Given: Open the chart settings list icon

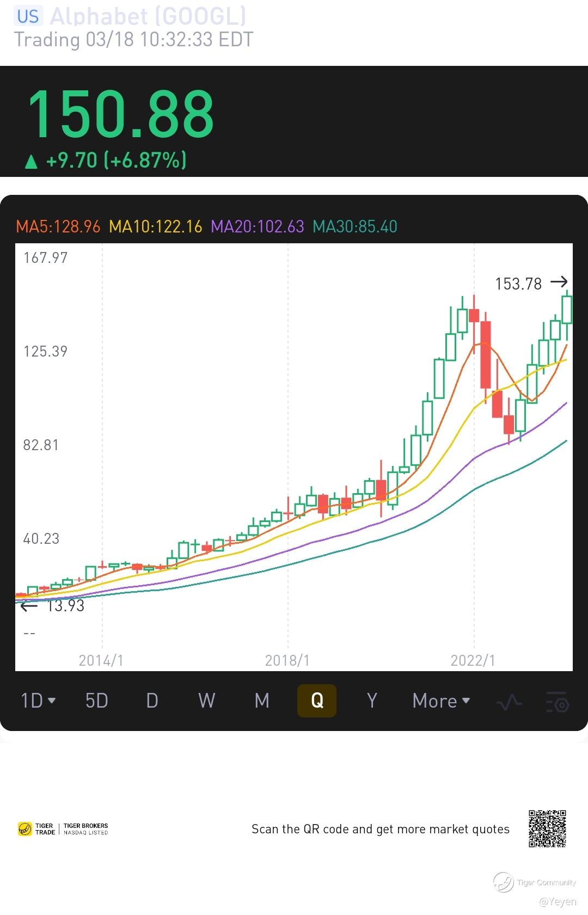Looking at the screenshot, I should coord(558,702).
